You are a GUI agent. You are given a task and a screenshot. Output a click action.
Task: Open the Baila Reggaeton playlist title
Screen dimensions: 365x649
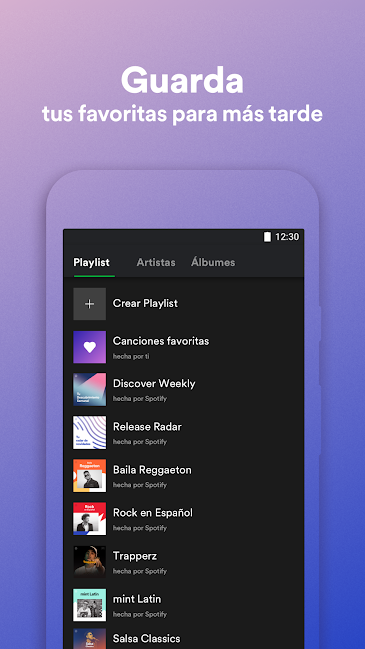click(152, 470)
